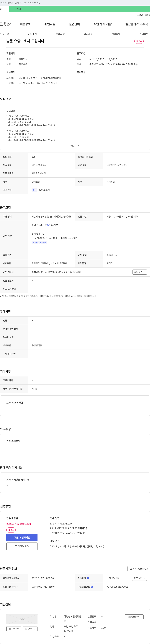This screenshot has width=150, height=644.
Task: Click the 고용24 입사지원 button
Action: pyautogui.click(x=22, y=538)
